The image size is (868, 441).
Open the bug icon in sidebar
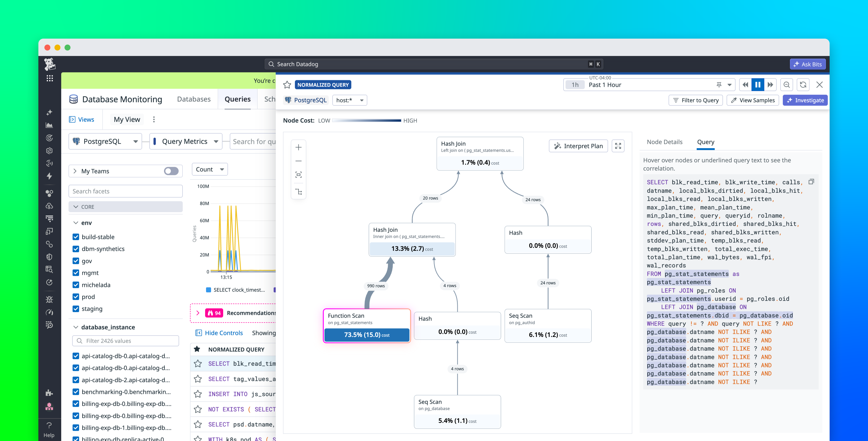tap(50, 299)
